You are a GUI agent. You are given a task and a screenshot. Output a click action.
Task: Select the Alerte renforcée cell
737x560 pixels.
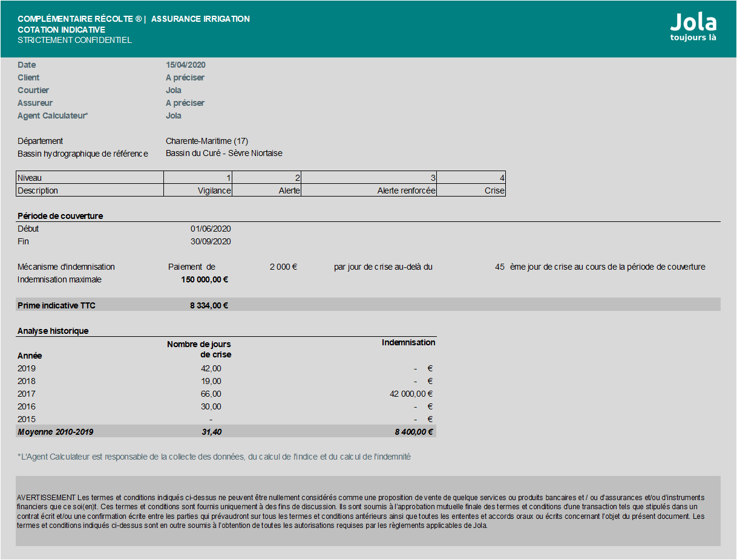(x=369, y=190)
